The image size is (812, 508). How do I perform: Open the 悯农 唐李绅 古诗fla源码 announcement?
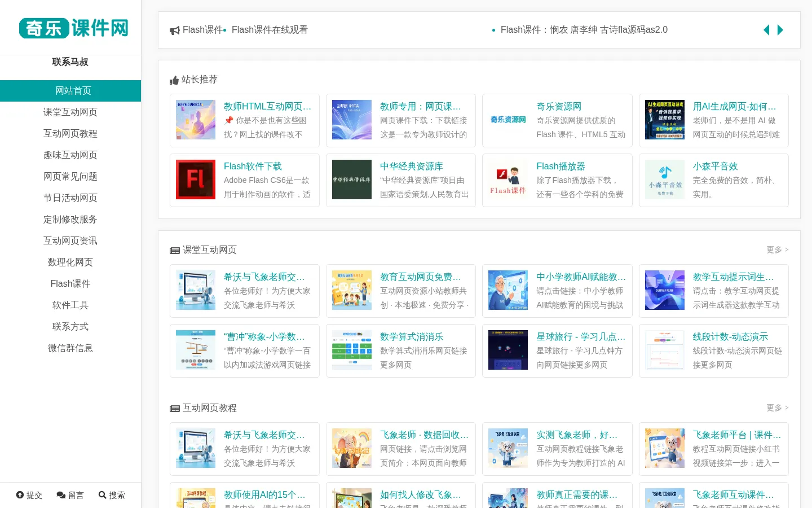pyautogui.click(x=584, y=30)
